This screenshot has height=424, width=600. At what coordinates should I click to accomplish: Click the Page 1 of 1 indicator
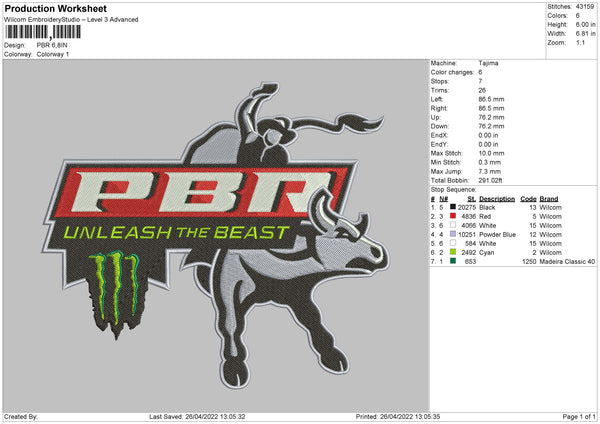579,417
